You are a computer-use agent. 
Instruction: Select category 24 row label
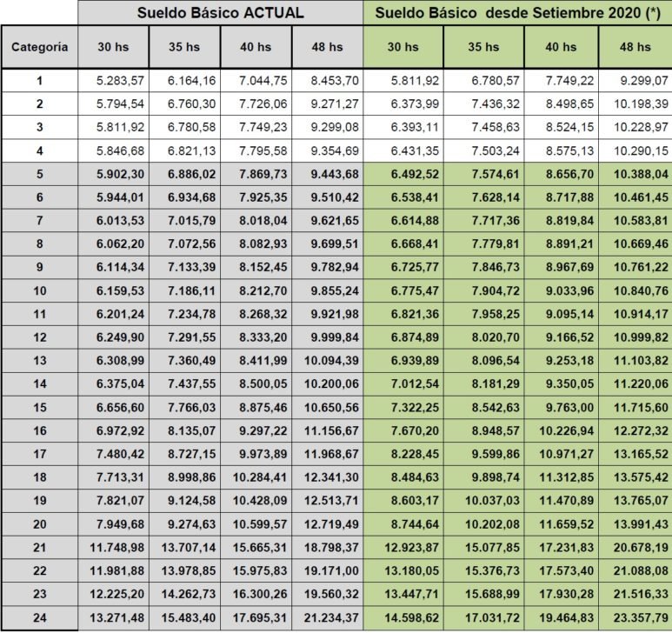[x=39, y=617]
